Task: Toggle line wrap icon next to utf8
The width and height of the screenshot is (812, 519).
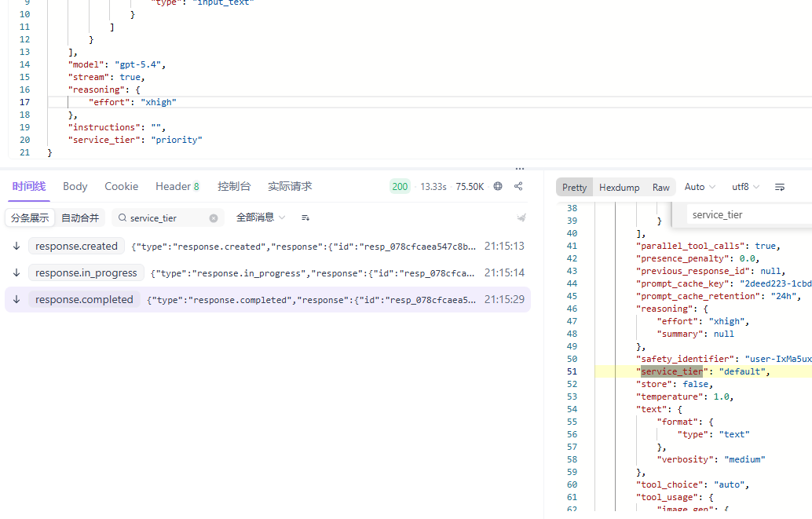Action: 779,187
